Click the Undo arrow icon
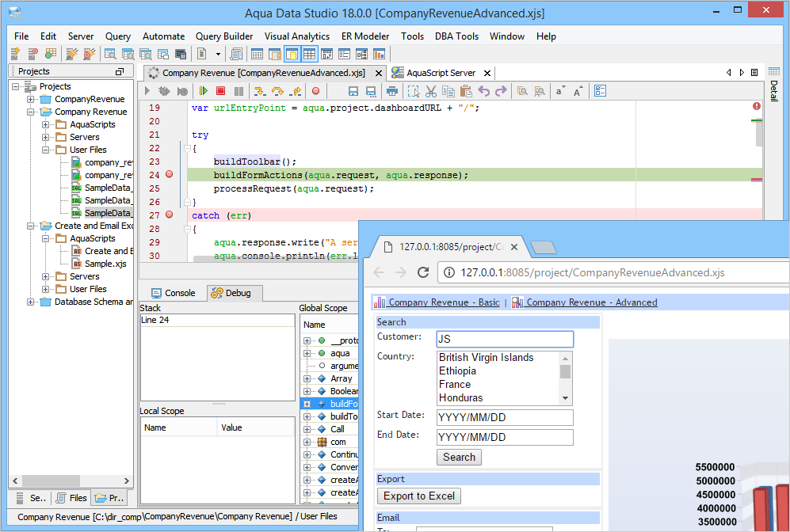 483,91
